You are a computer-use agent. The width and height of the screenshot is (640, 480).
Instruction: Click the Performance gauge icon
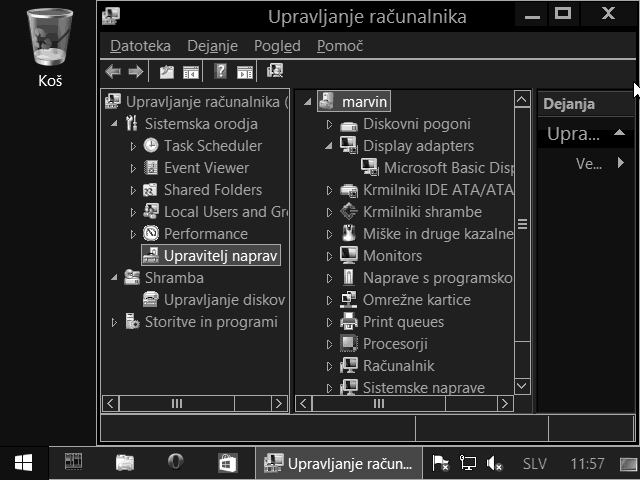pyautogui.click(x=151, y=233)
